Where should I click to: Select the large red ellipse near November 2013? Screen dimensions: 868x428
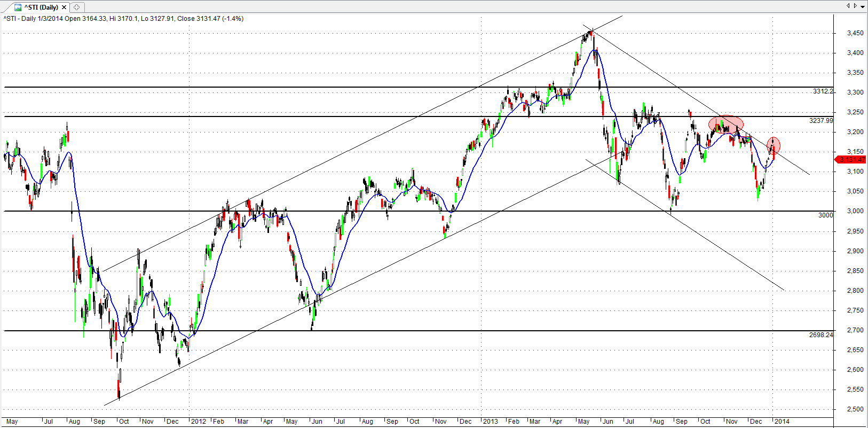tap(725, 124)
